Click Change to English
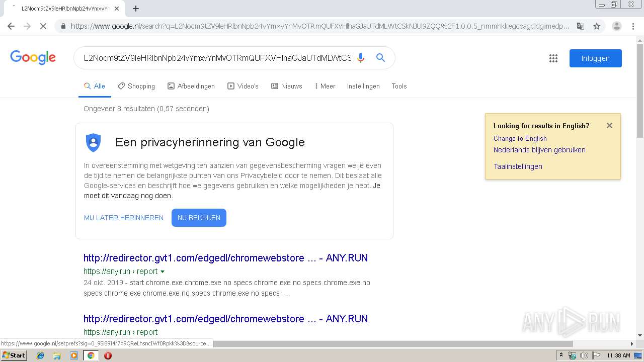644x362 pixels. click(520, 138)
